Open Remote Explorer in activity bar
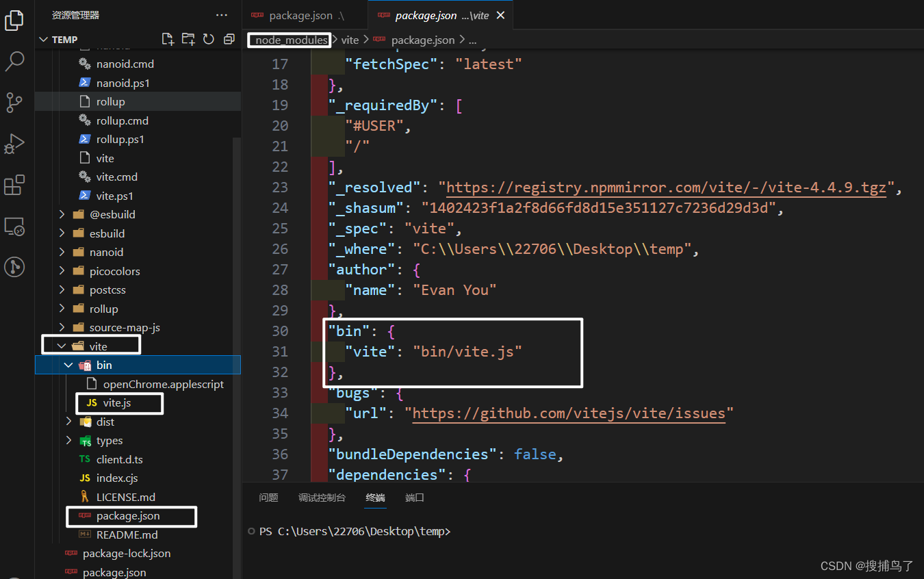 [14, 226]
